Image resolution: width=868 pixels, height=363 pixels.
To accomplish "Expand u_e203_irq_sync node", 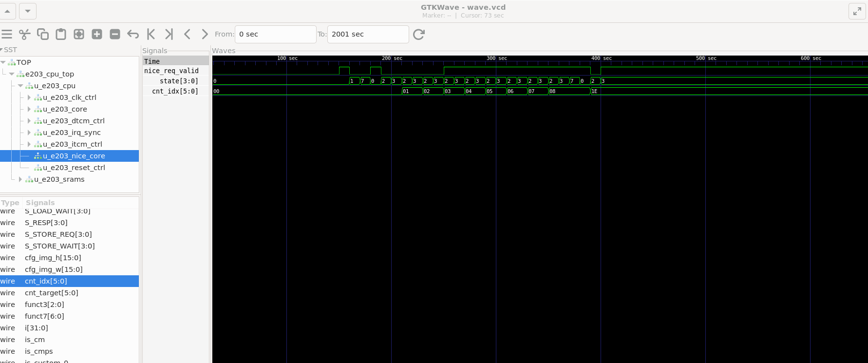I will [29, 133].
